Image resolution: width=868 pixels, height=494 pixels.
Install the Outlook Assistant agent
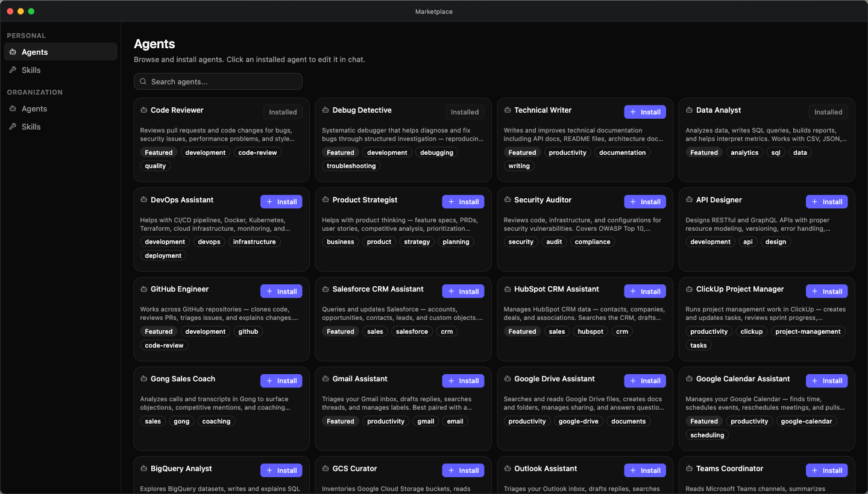tap(645, 471)
